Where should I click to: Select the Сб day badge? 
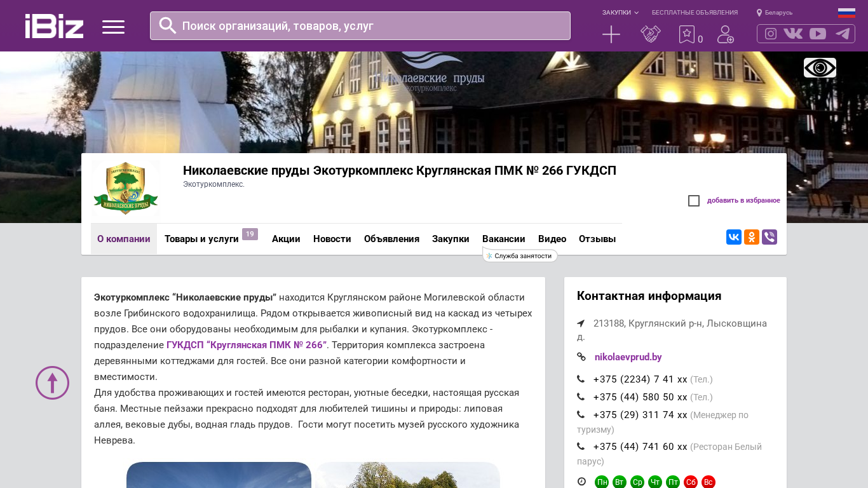coord(691,482)
